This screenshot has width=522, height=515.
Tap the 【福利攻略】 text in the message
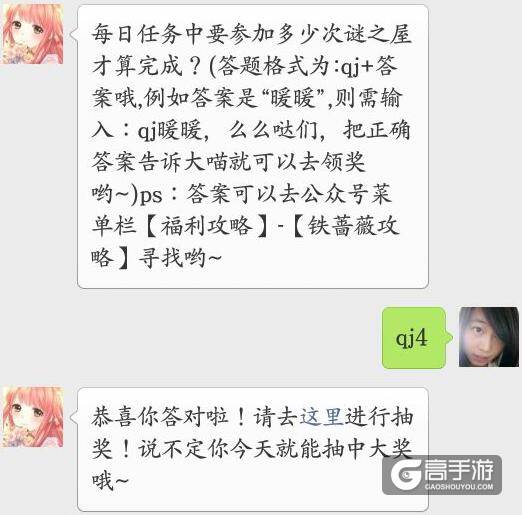206,226
